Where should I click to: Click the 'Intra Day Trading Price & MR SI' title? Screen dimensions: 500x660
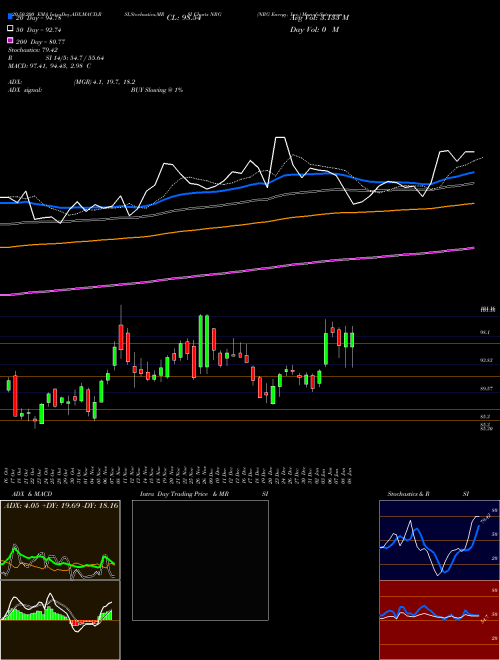[x=204, y=494]
